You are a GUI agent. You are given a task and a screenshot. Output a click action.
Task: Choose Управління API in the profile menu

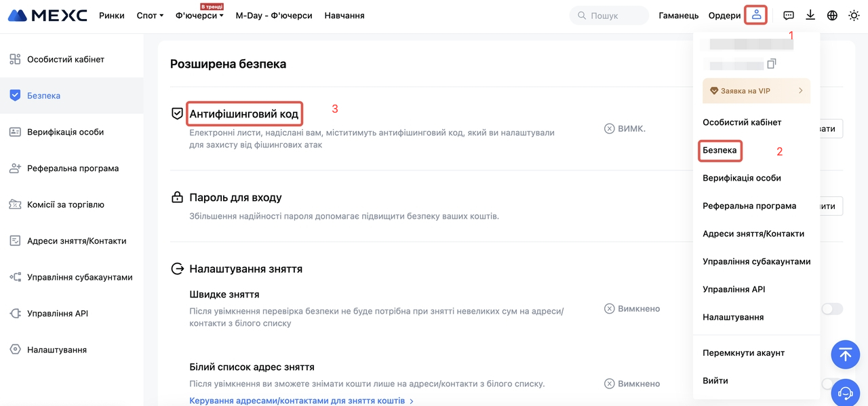[x=734, y=289]
